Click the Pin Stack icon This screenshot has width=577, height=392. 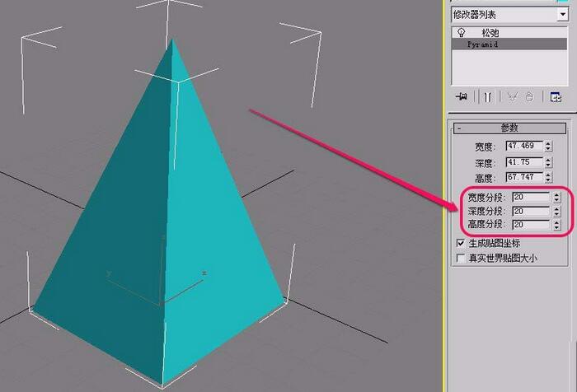(x=462, y=96)
